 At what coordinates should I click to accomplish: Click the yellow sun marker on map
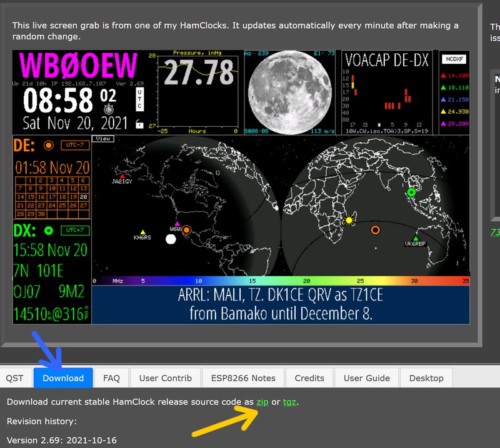coord(349,221)
